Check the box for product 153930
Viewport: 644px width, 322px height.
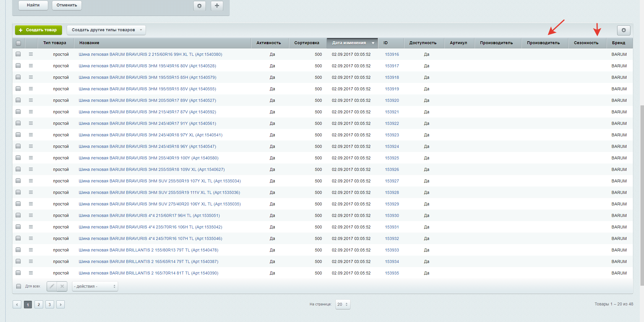(x=18, y=215)
